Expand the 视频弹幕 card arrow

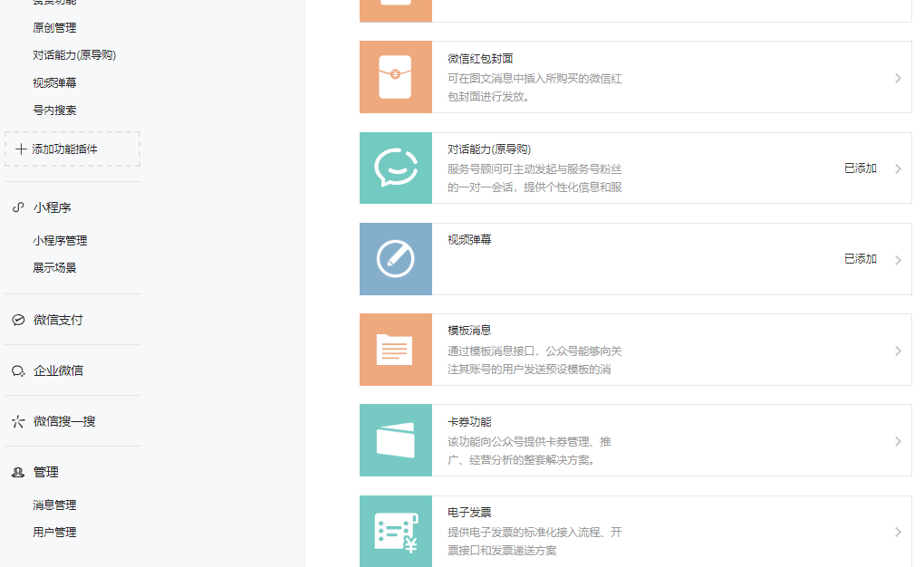898,260
